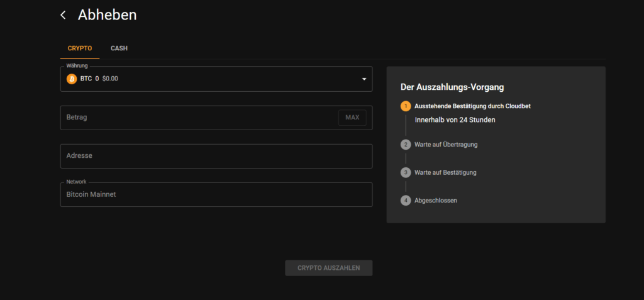Click text Innerhalb von 24 Stunden
644x300 pixels.
(455, 120)
